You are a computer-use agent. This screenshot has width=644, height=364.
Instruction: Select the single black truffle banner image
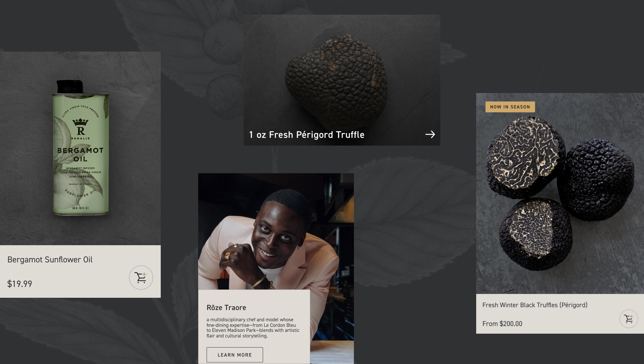342,80
